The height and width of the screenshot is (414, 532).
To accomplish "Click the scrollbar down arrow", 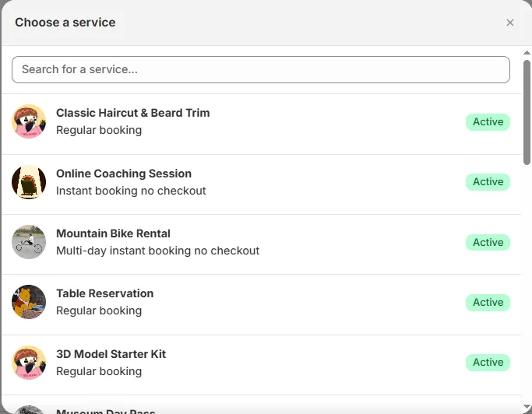I will tap(527, 407).
